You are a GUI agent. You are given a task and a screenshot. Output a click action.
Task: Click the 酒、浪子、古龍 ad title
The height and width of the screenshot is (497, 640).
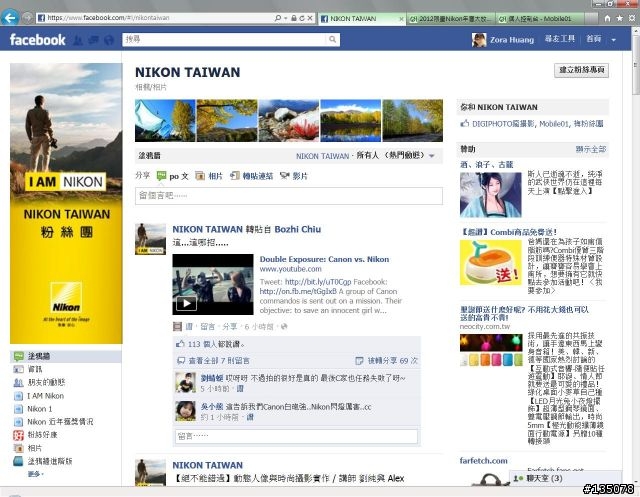pyautogui.click(x=487, y=165)
